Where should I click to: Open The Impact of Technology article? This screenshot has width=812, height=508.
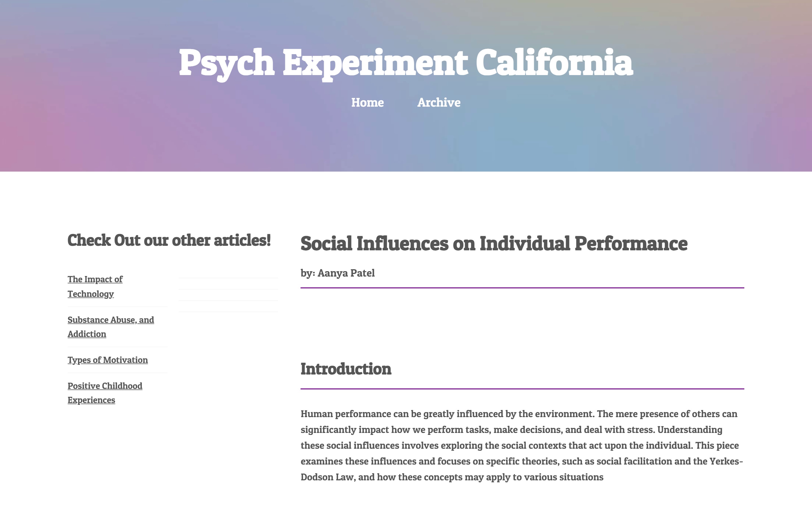[95, 286]
